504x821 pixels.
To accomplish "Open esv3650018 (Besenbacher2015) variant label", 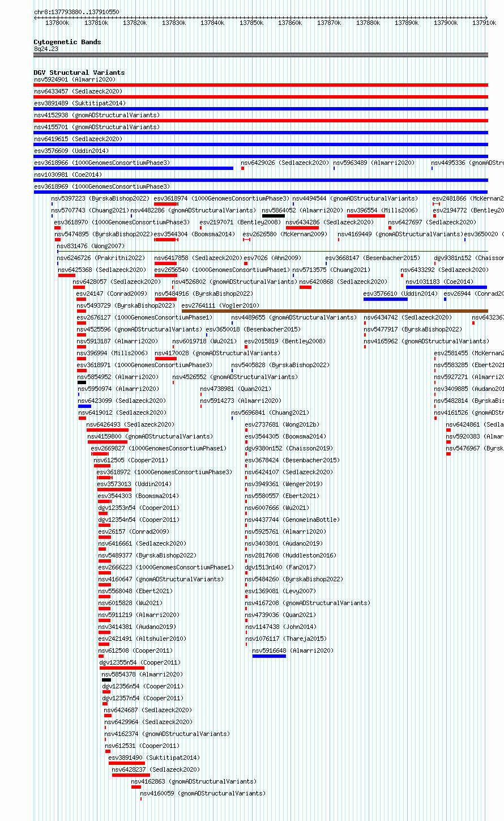I will click(253, 329).
